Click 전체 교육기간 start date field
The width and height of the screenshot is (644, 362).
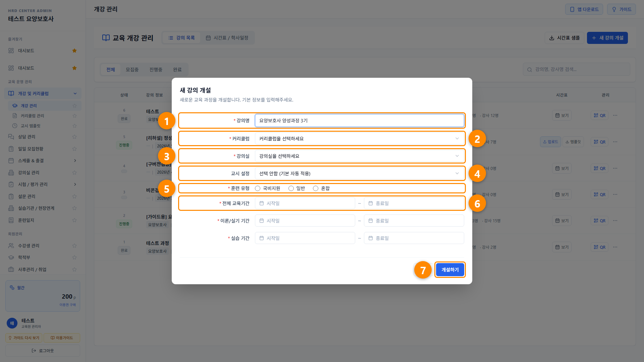click(305, 203)
